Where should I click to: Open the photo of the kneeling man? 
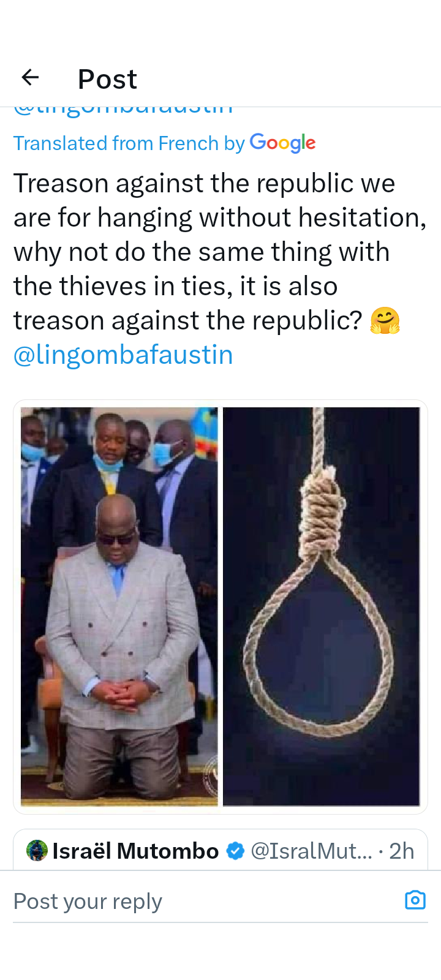(x=119, y=606)
